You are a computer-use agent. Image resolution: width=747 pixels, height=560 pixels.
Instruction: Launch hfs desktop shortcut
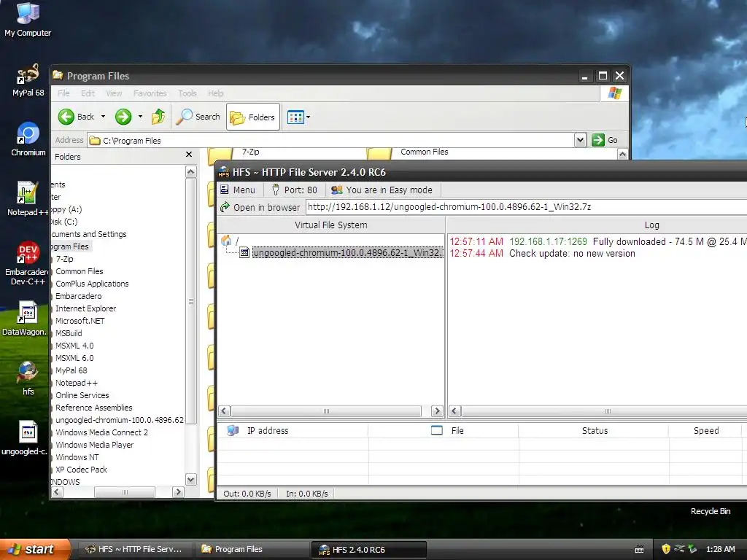(x=28, y=378)
